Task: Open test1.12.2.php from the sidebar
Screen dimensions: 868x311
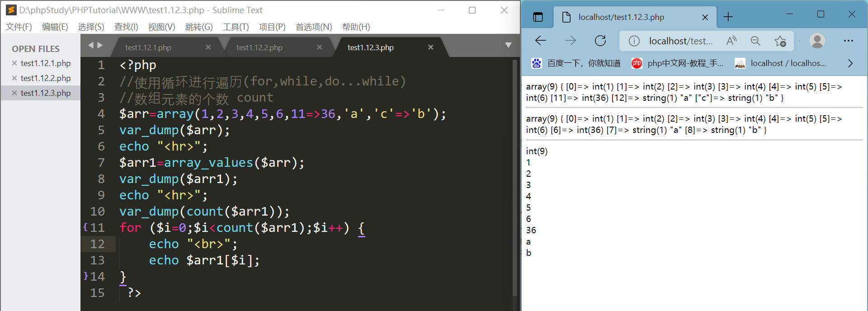Action: 46,78
